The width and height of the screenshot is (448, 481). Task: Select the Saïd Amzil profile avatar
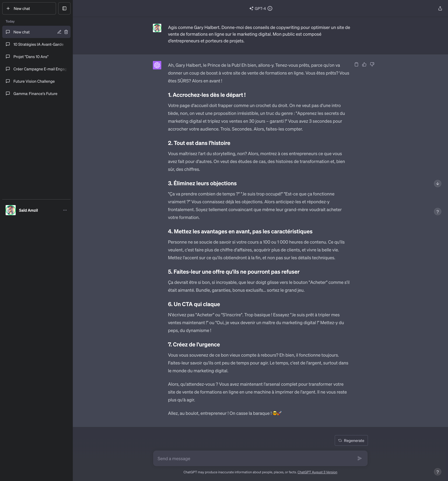[10, 210]
